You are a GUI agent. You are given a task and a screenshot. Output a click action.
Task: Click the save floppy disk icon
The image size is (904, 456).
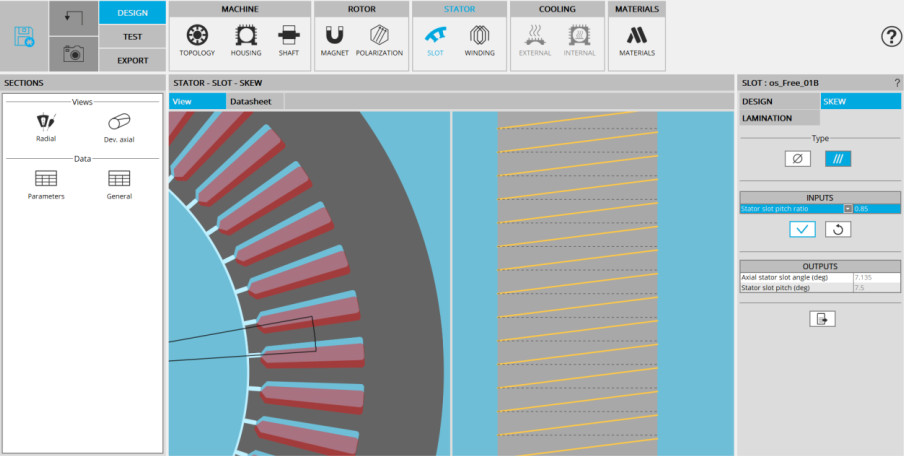coord(25,37)
